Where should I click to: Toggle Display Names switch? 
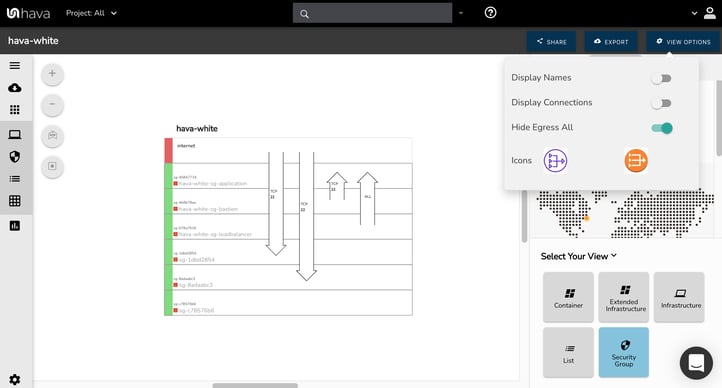point(662,79)
